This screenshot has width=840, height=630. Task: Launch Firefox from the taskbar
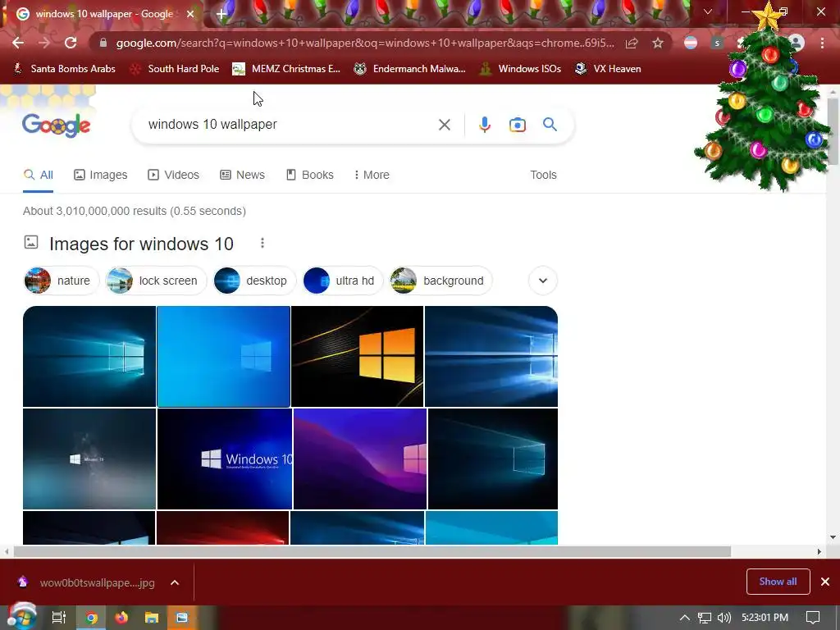[121, 618]
